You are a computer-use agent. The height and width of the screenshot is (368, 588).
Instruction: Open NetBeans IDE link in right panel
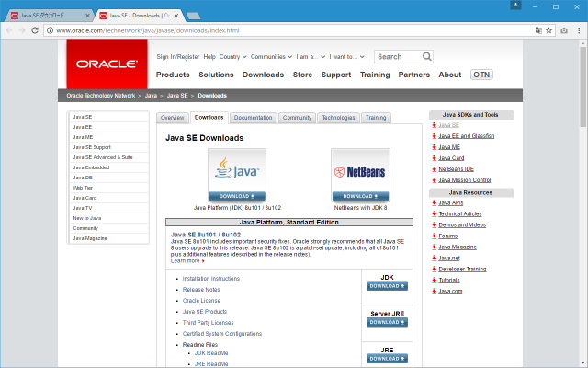pos(457,169)
